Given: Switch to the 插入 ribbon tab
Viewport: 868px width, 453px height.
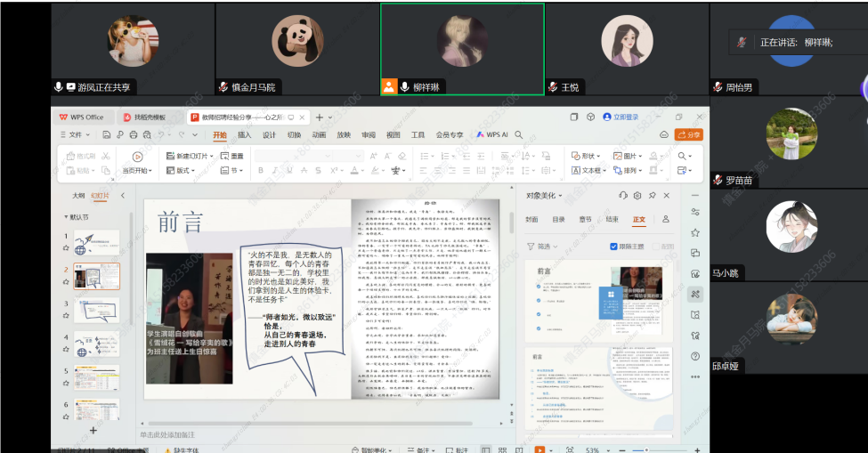Looking at the screenshot, I should 244,135.
